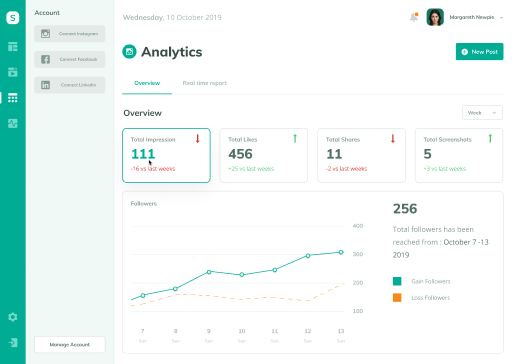The image size is (512, 364).
Task: Select the Total Screenshots card
Action: click(459, 155)
